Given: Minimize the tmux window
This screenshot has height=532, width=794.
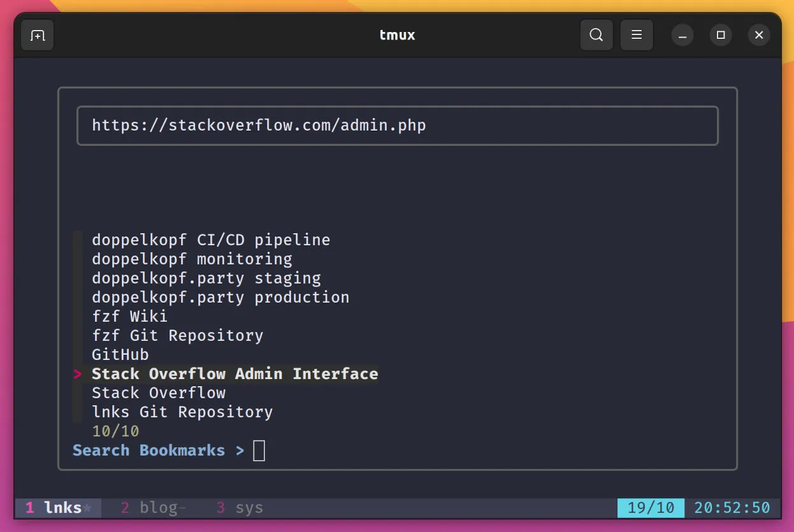Looking at the screenshot, I should [x=682, y=35].
